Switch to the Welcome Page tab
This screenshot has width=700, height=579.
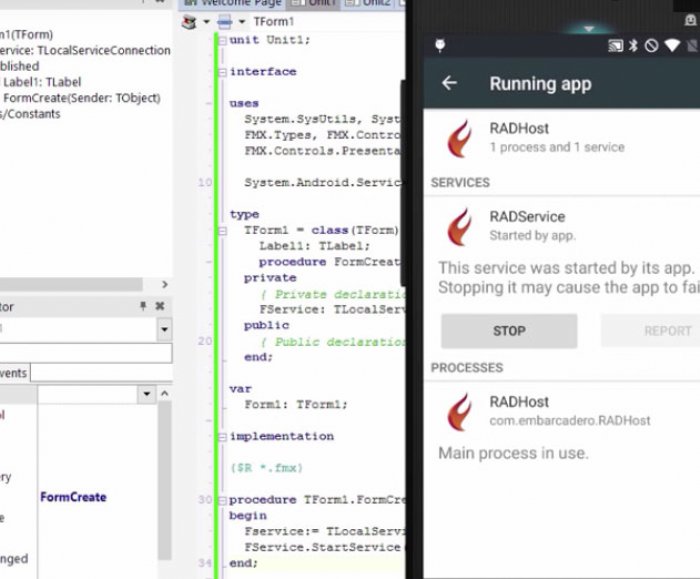pyautogui.click(x=232, y=4)
